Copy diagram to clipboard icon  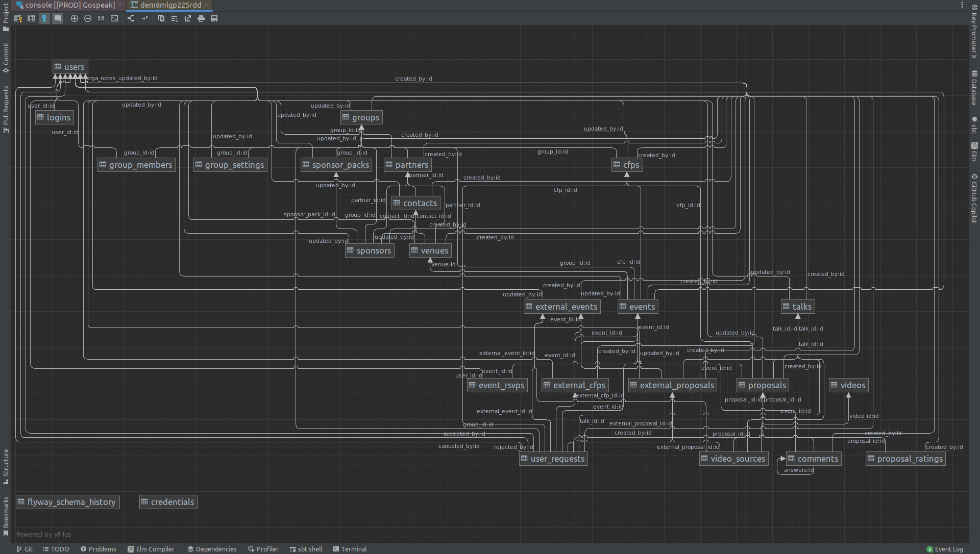click(x=161, y=18)
